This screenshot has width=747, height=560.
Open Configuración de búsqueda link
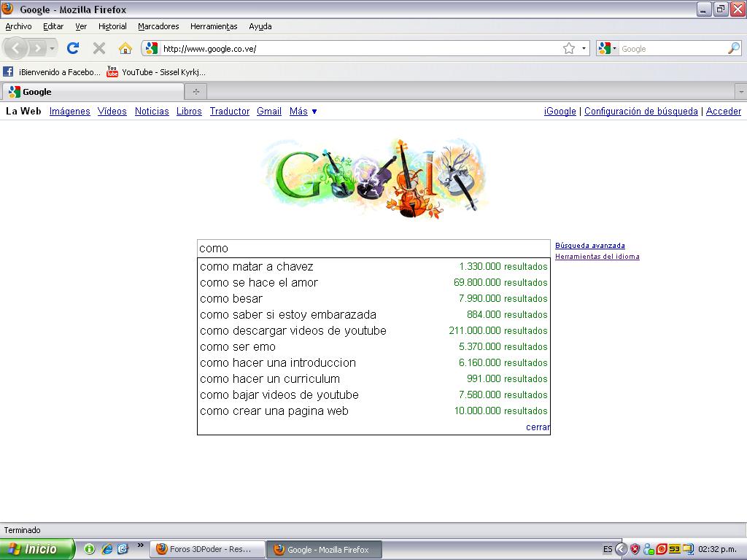coord(640,111)
